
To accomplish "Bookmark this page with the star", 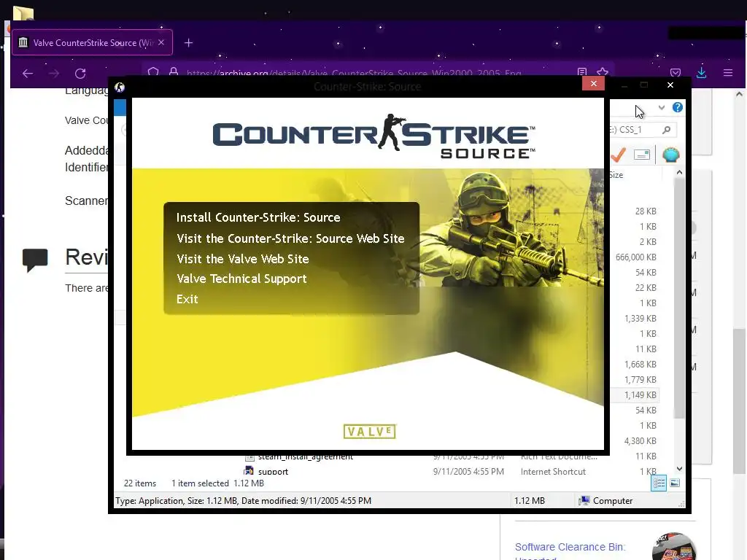I will (x=602, y=71).
